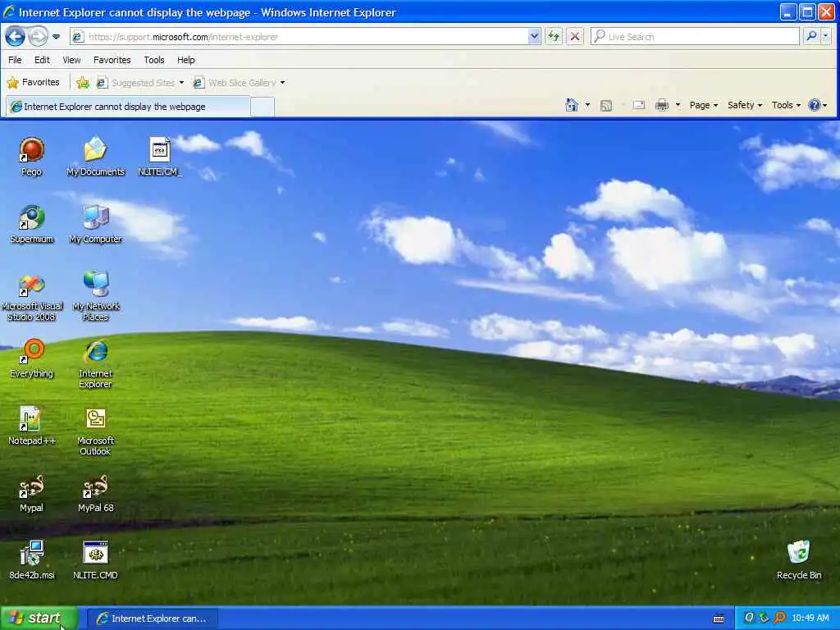Click the Search magnifier button
Viewport: 840px width, 630px height.
click(811, 36)
